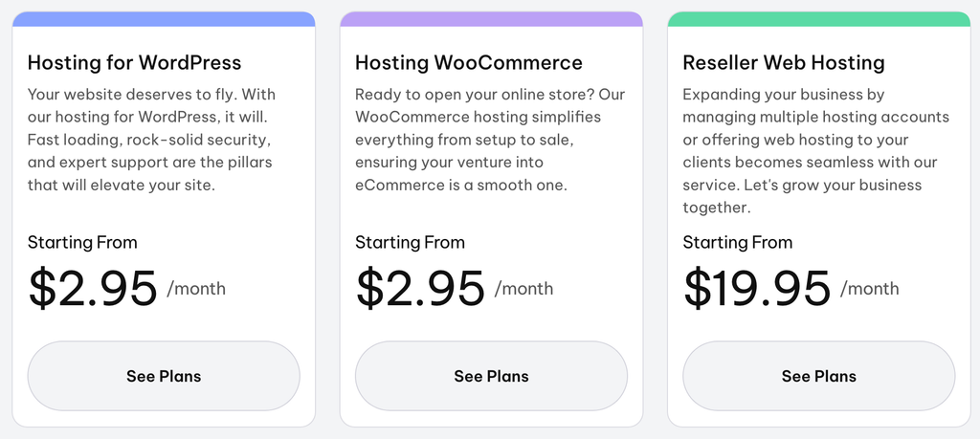Select the Hosting for WordPress heading
The width and height of the screenshot is (980, 439).
click(x=134, y=62)
